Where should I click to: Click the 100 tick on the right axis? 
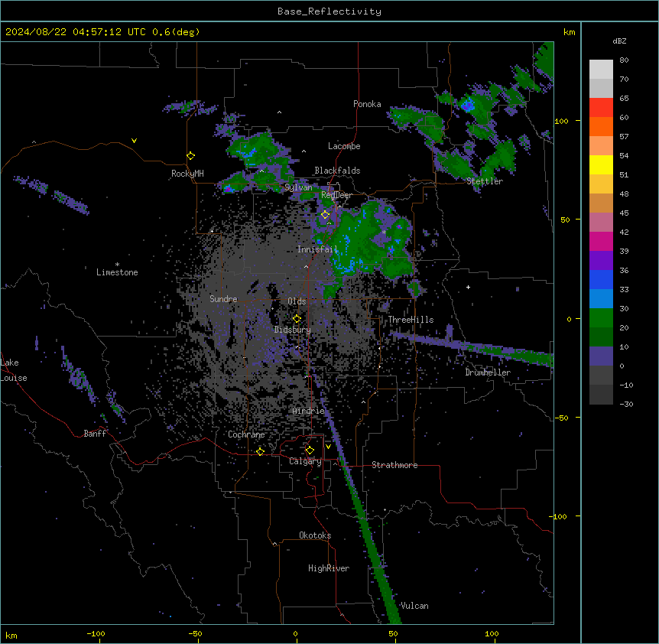tap(561, 121)
